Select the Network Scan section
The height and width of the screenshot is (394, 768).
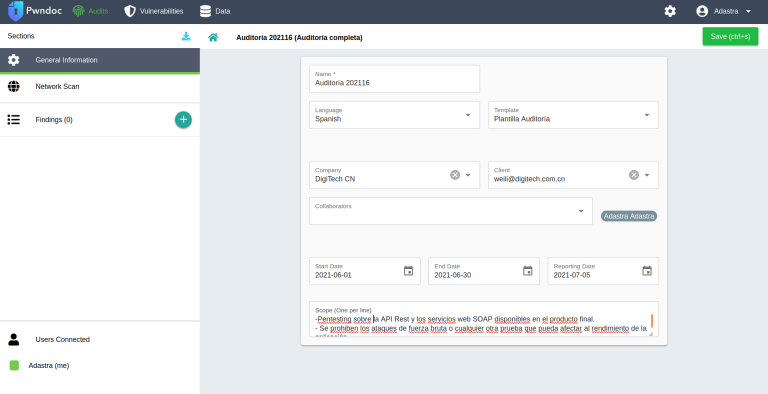click(100, 87)
